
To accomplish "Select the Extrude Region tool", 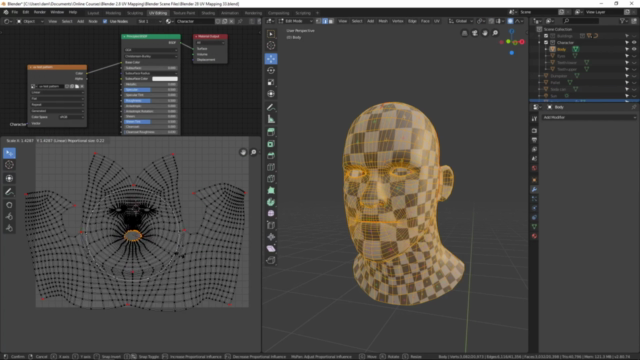I will coord(271,132).
